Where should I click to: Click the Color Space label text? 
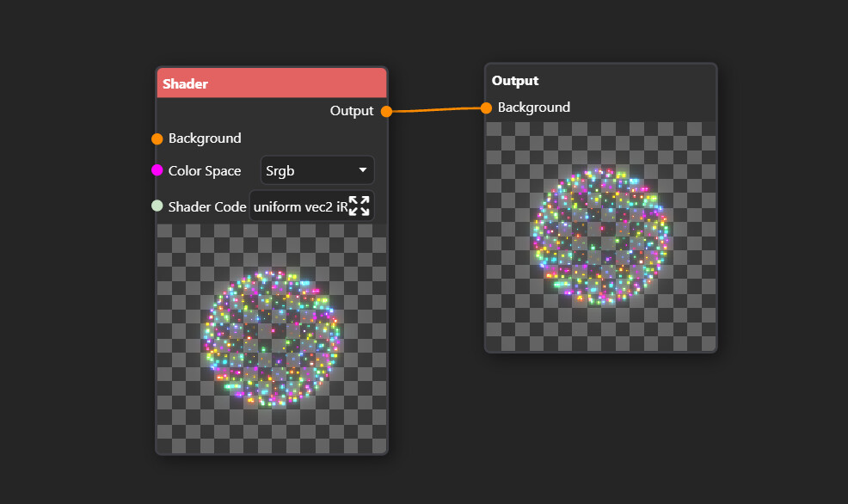(x=205, y=171)
